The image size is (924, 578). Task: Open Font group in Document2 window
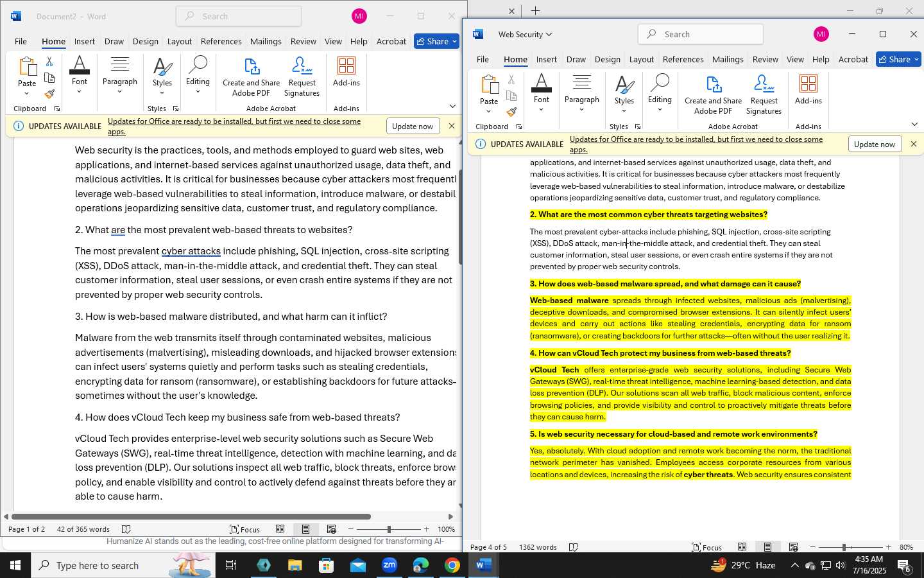(80, 74)
